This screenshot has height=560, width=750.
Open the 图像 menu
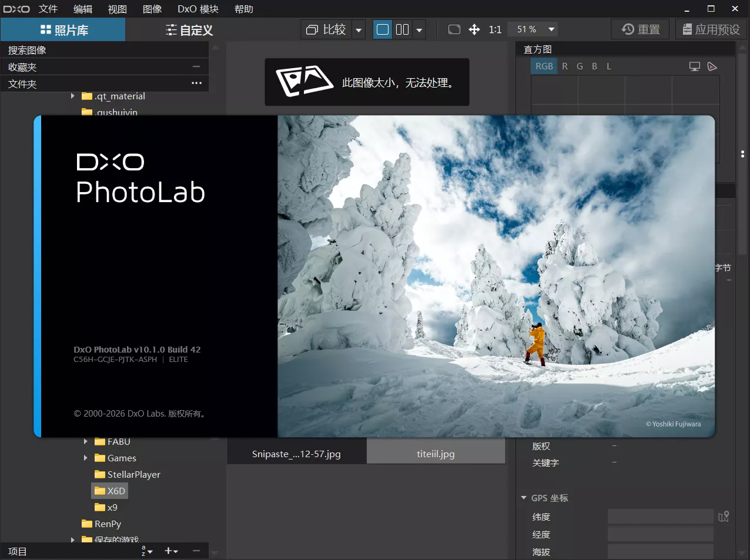[152, 9]
